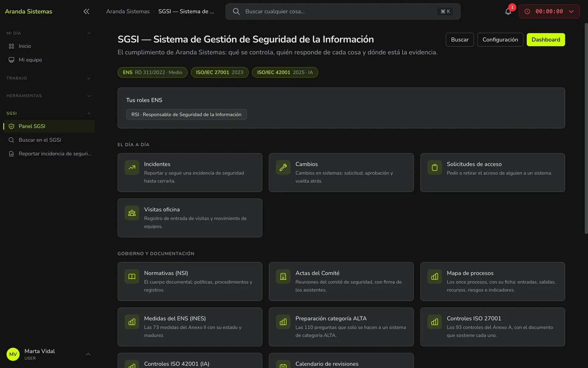The height and width of the screenshot is (368, 588).
Task: Go to Inicio in the sidebar
Action: tap(49, 46)
